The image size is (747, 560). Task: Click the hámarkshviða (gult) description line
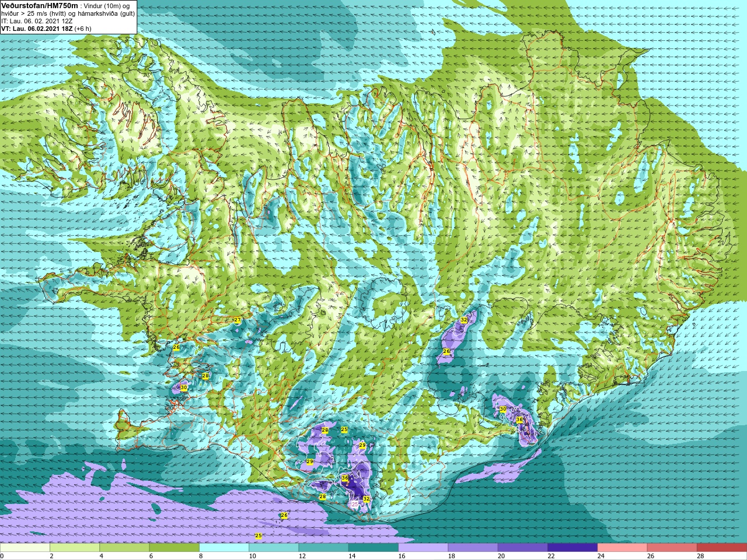[68, 13]
